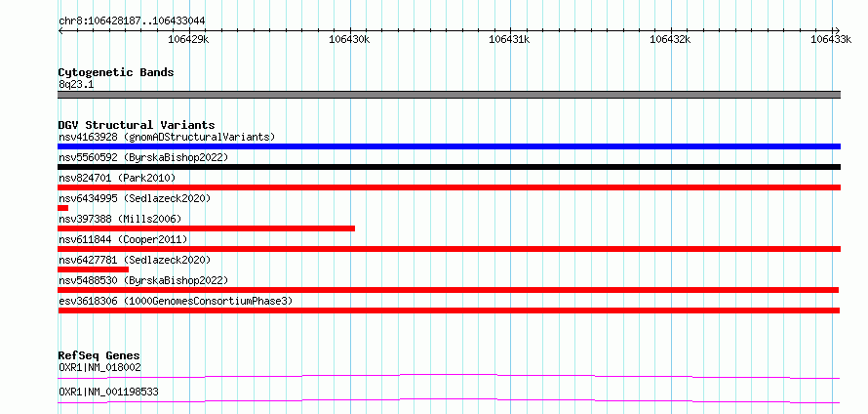Open the nsv397388 Mills2006 label
This screenshot has width=868, height=414.
pyautogui.click(x=120, y=219)
